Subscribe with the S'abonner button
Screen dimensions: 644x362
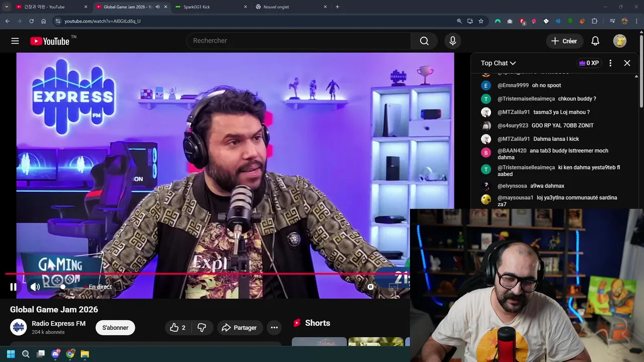(x=115, y=328)
